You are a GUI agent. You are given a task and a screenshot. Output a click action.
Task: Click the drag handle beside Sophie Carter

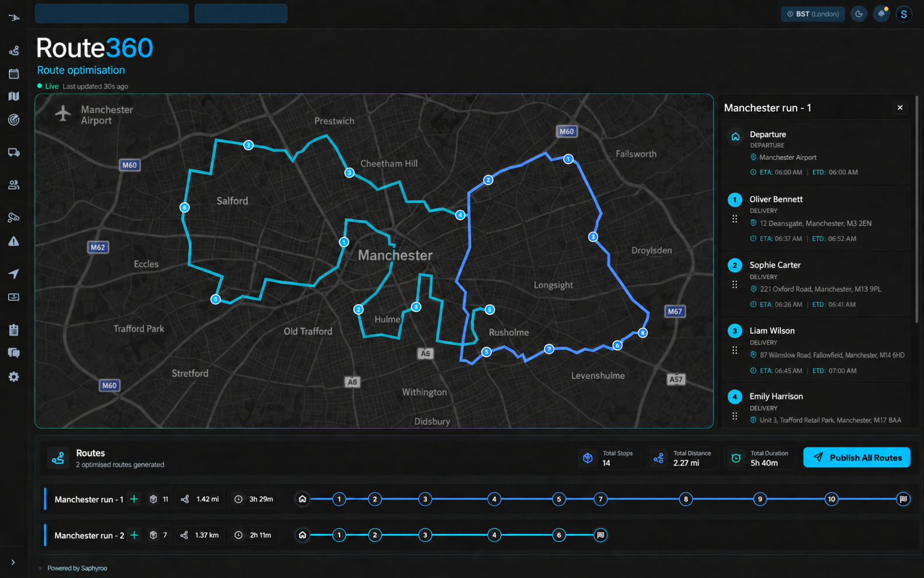pos(735,285)
